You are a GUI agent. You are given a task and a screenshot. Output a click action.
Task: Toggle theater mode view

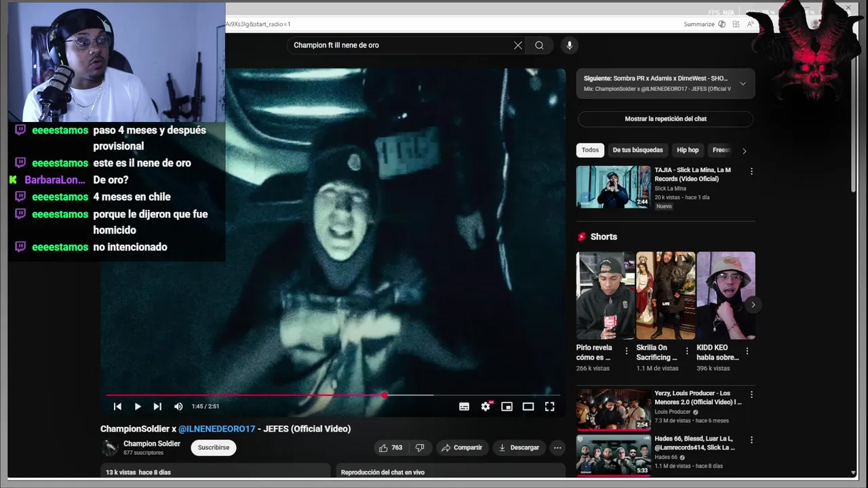(x=528, y=407)
